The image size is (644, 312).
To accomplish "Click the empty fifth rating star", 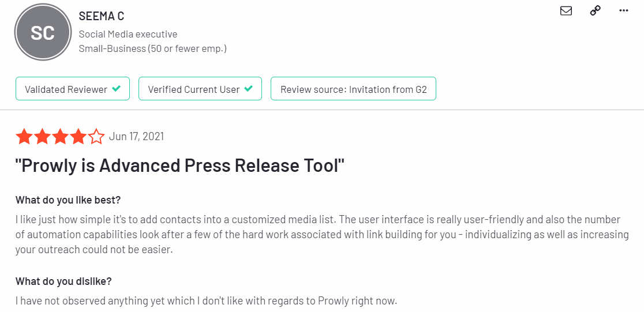I will [x=96, y=137].
